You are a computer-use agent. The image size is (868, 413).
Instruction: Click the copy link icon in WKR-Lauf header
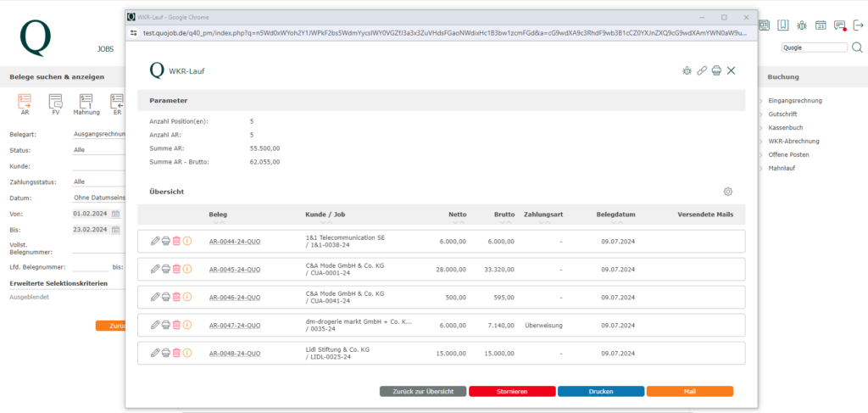[x=701, y=70]
